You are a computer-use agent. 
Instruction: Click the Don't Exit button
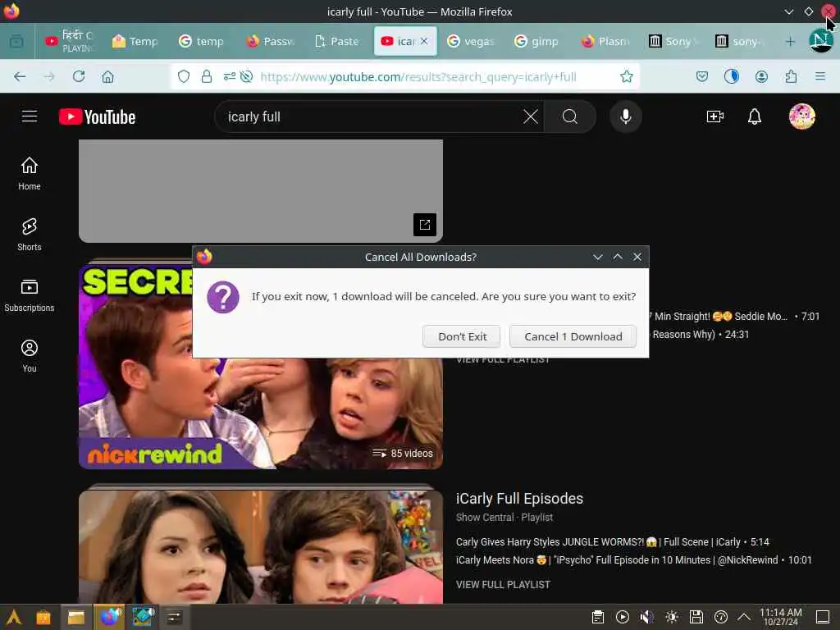[461, 336]
